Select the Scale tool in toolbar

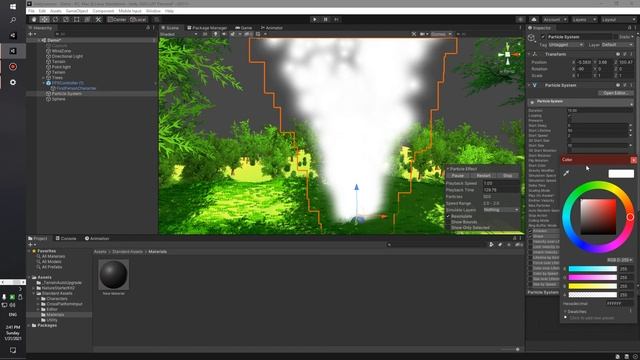66,19
